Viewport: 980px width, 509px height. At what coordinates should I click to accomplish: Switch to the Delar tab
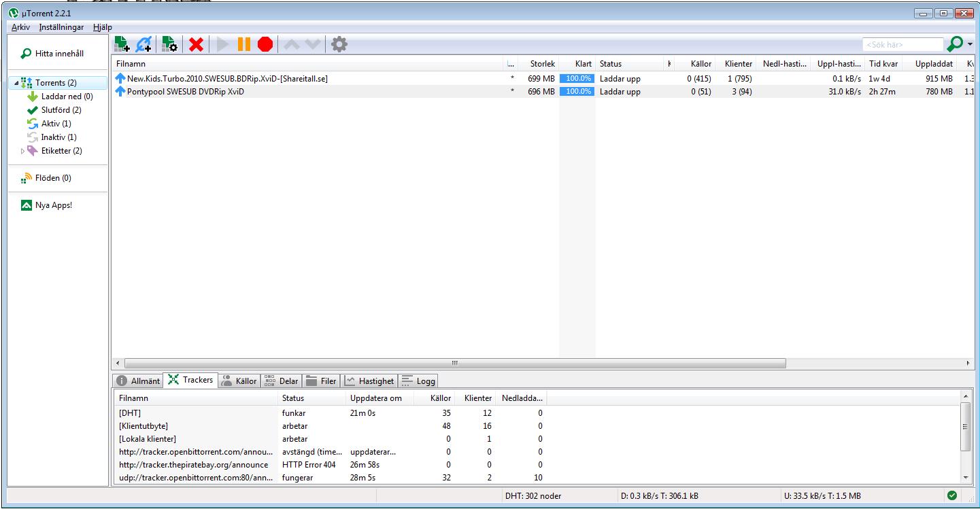[x=280, y=381]
